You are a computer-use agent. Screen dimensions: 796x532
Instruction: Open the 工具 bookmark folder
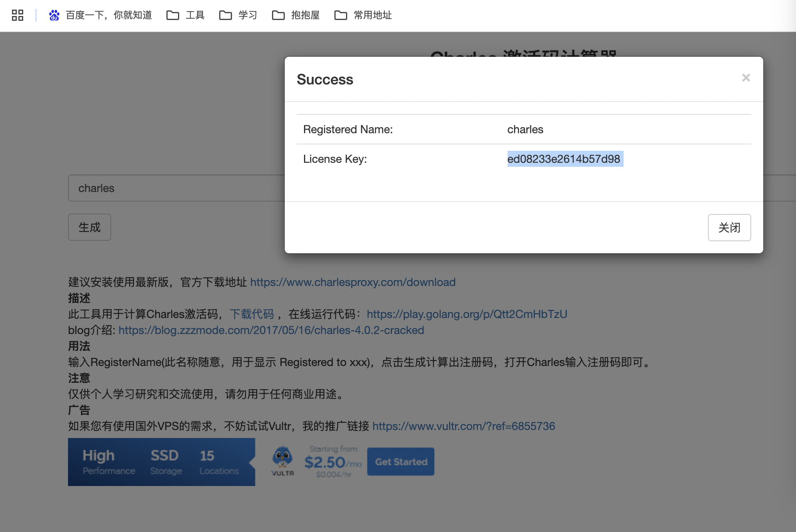[186, 15]
